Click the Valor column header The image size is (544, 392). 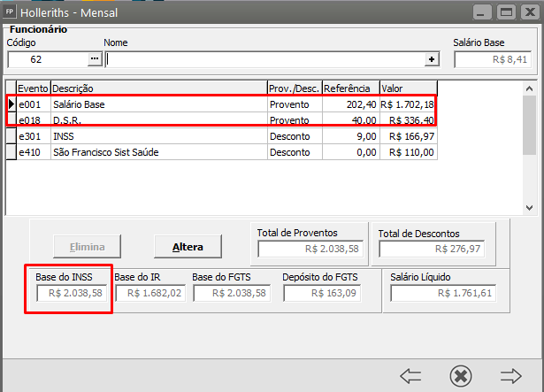click(408, 88)
